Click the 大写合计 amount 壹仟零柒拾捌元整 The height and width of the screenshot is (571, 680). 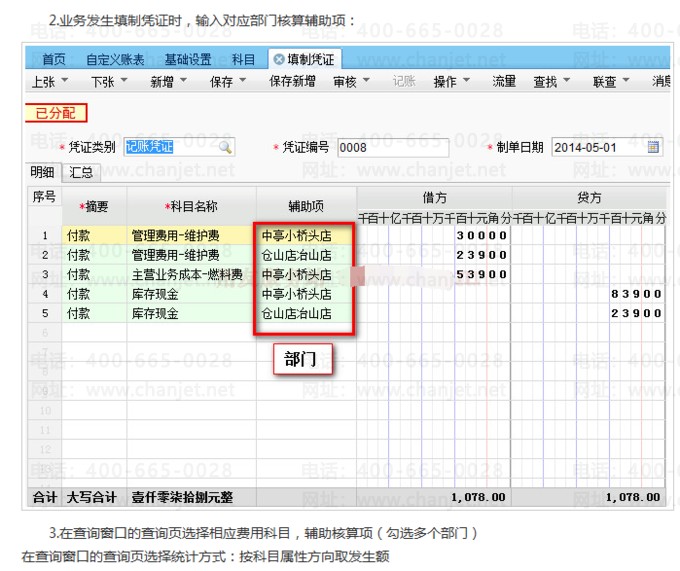tap(182, 497)
